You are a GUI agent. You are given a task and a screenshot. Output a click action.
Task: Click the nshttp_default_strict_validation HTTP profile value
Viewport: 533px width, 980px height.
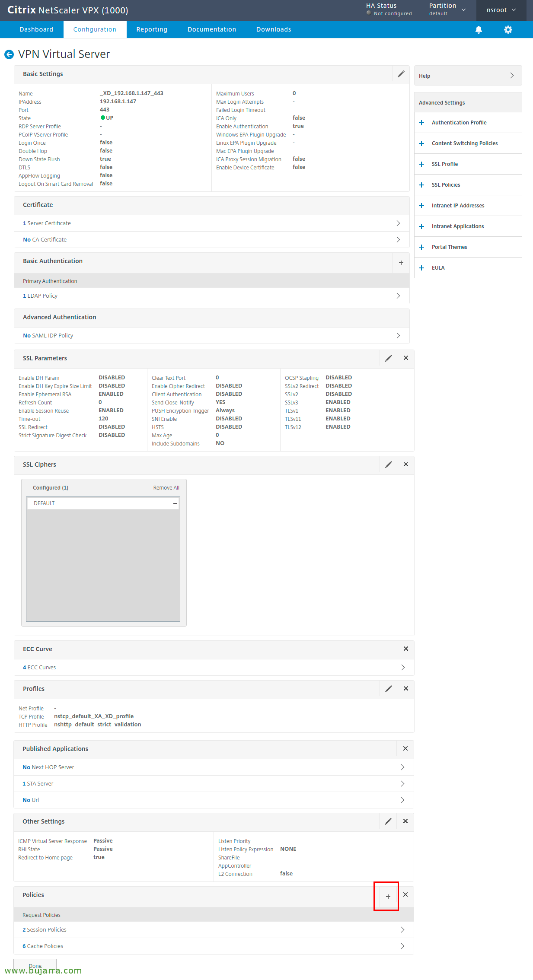click(98, 725)
